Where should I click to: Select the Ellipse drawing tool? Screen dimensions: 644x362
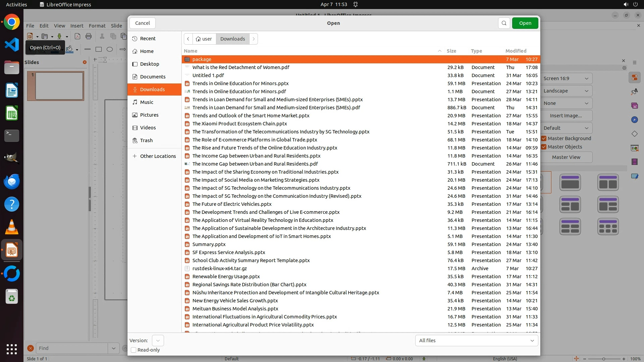[110, 49]
